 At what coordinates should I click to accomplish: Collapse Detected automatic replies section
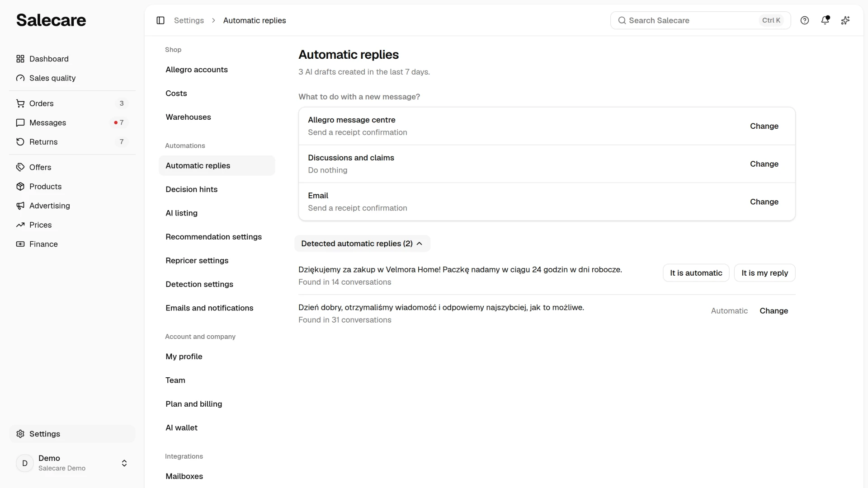362,244
